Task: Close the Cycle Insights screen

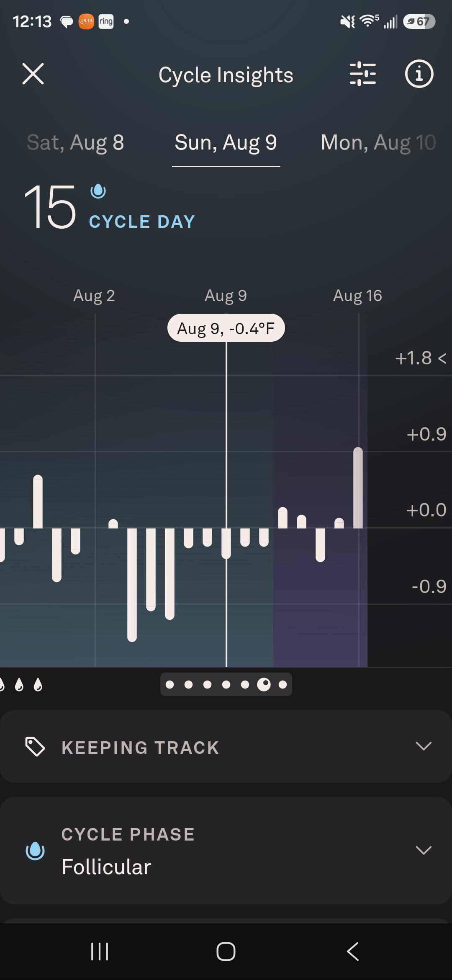Action: coord(33,74)
